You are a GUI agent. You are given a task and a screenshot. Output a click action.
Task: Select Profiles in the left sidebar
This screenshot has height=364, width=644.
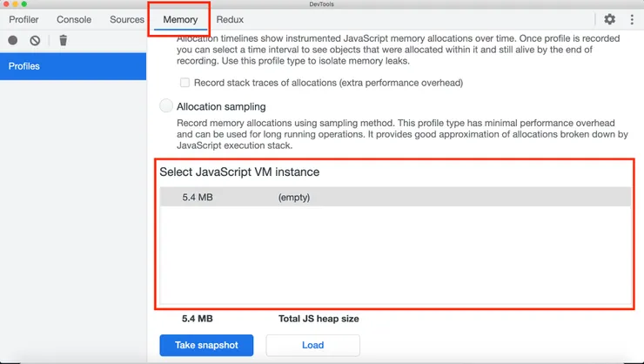[x=73, y=66]
